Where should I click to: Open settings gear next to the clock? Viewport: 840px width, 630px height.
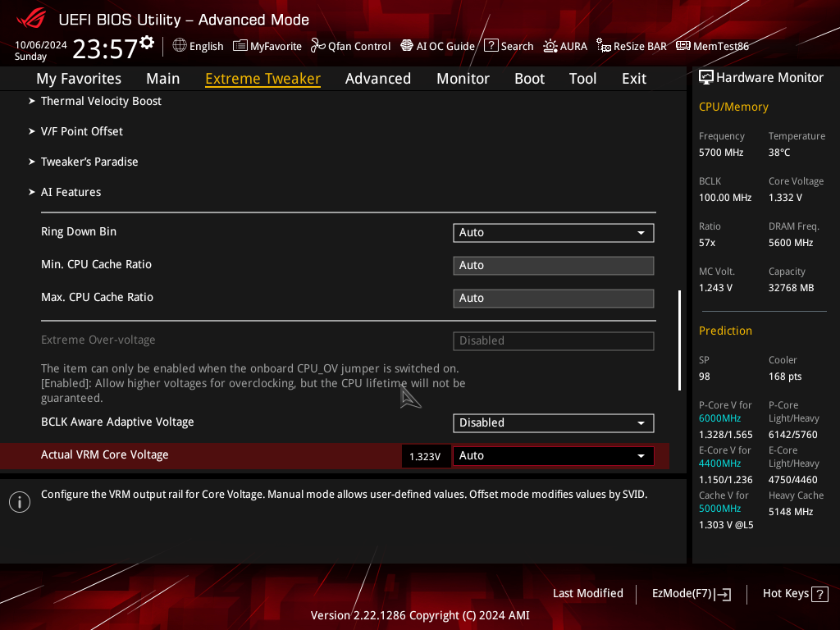147,43
